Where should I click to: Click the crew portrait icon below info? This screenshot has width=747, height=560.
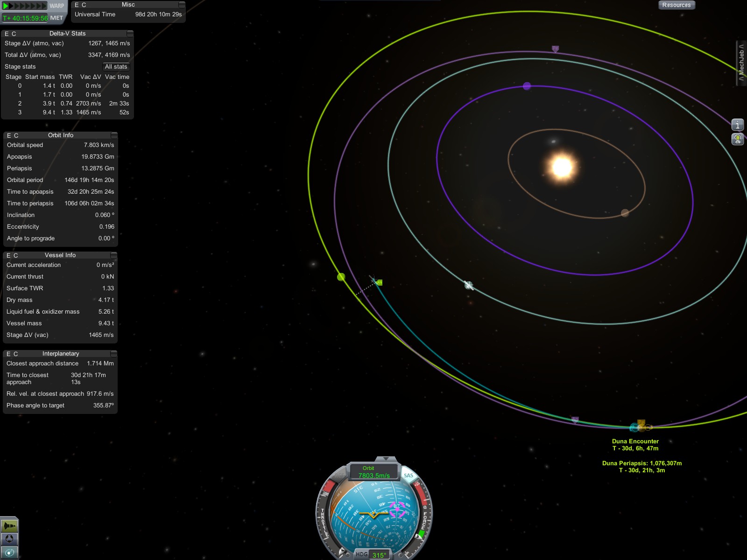tap(738, 139)
